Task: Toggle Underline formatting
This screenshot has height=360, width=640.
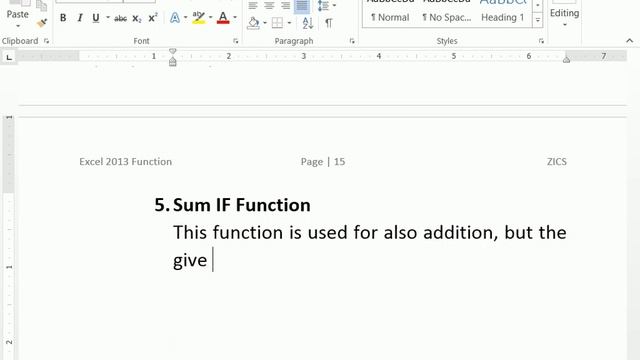Action: (96, 18)
